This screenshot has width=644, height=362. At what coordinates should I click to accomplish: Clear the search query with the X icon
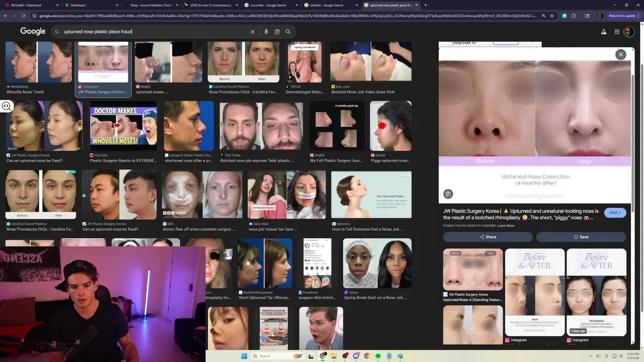253,32
